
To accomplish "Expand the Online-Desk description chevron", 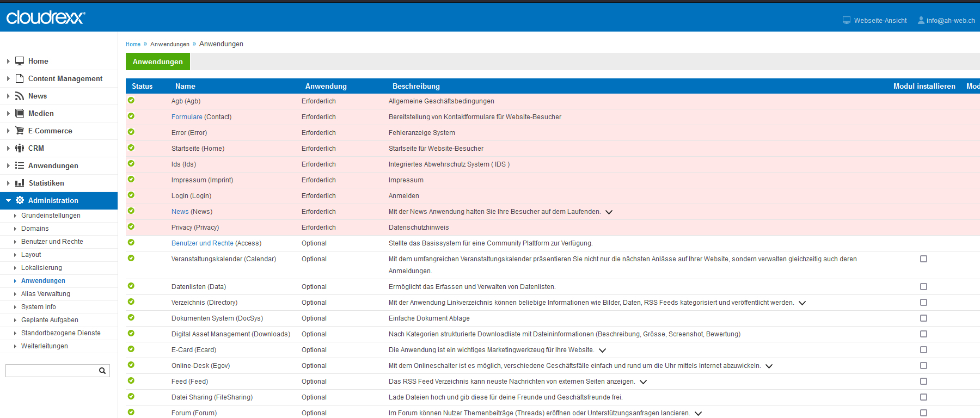I will coord(769,366).
